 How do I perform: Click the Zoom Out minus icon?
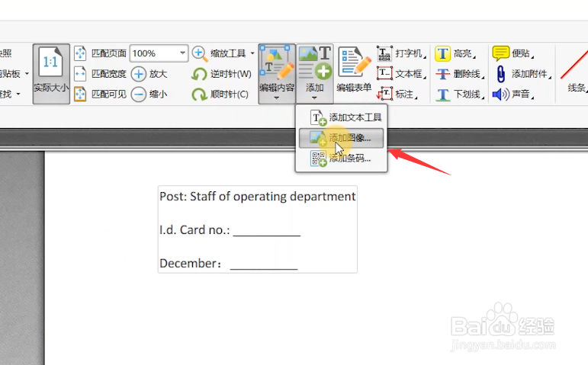pyautogui.click(x=138, y=94)
